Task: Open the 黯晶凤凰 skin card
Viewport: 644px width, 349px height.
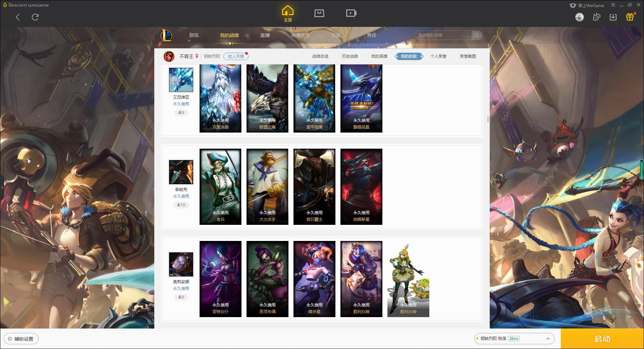Action: pos(361,98)
